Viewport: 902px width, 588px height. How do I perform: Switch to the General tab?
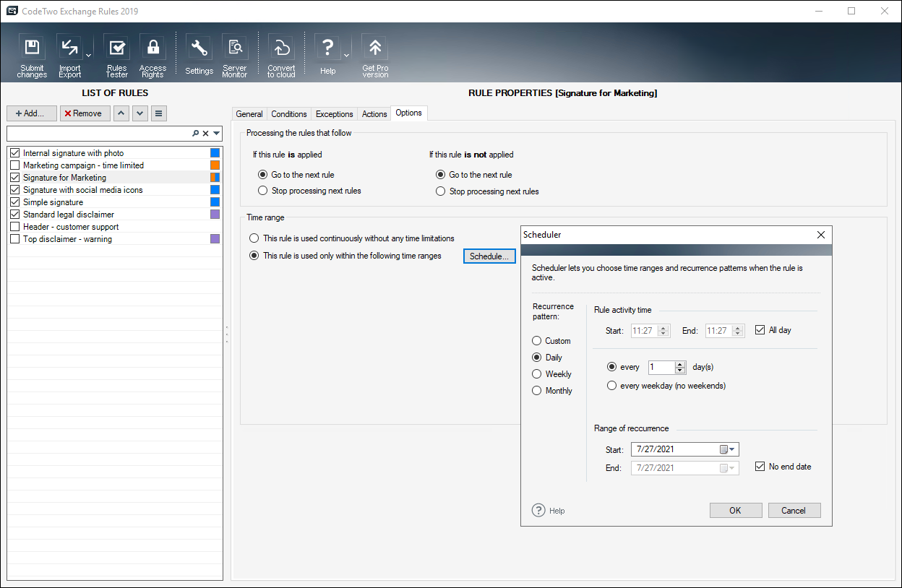249,114
